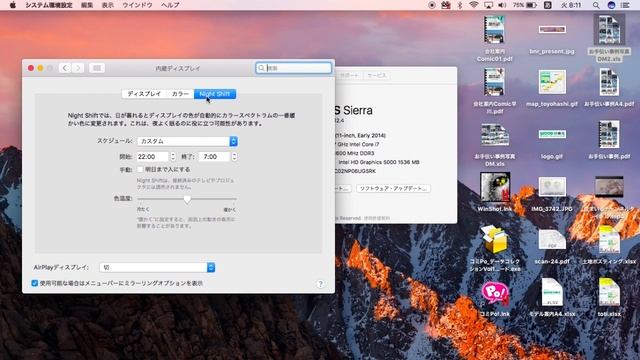Image resolution: width=640 pixels, height=360 pixels.
Task: Open Notification Center icon
Action: pos(625,5)
